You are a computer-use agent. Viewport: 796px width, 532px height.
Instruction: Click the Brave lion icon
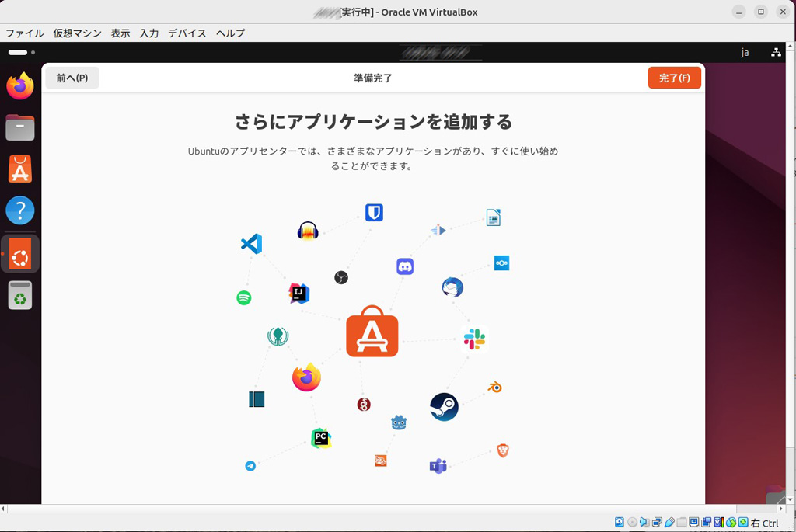pyautogui.click(x=503, y=450)
